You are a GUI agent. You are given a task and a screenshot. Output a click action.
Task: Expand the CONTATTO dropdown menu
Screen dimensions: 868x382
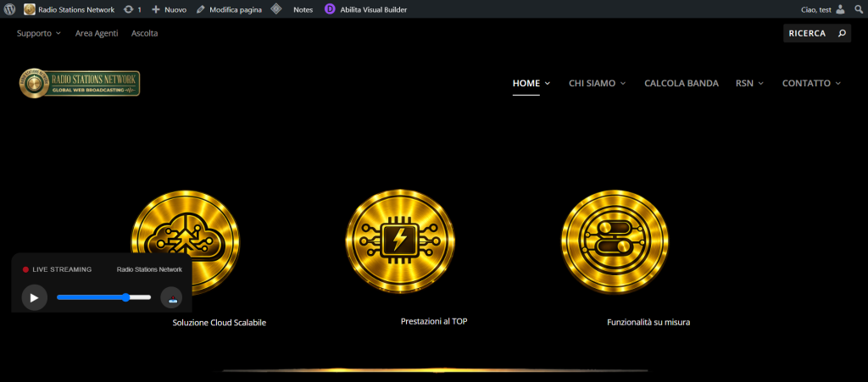click(811, 84)
